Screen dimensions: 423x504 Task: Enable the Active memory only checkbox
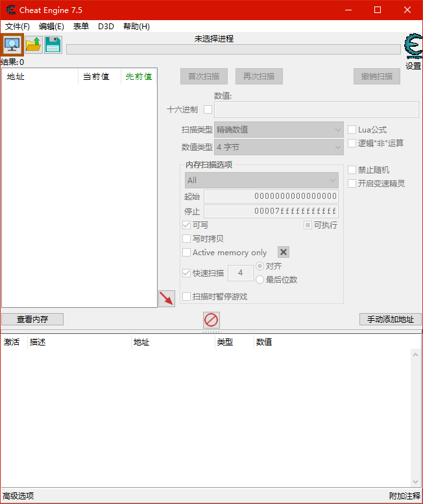pos(186,252)
